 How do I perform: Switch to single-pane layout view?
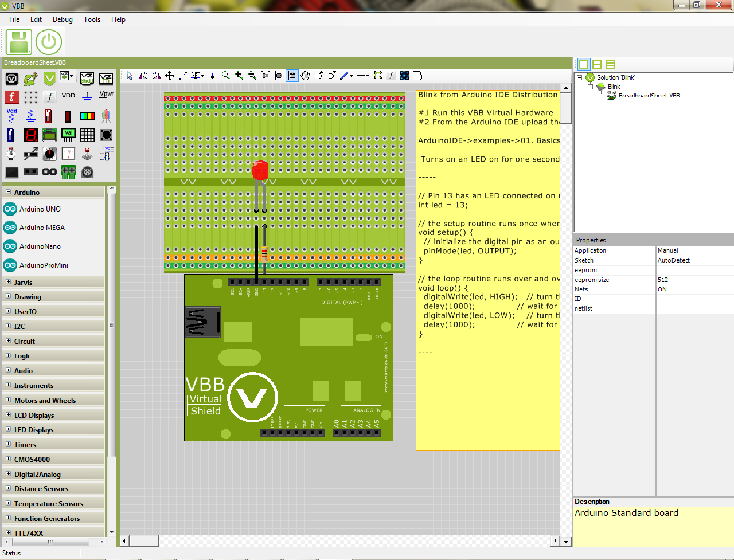coord(584,64)
